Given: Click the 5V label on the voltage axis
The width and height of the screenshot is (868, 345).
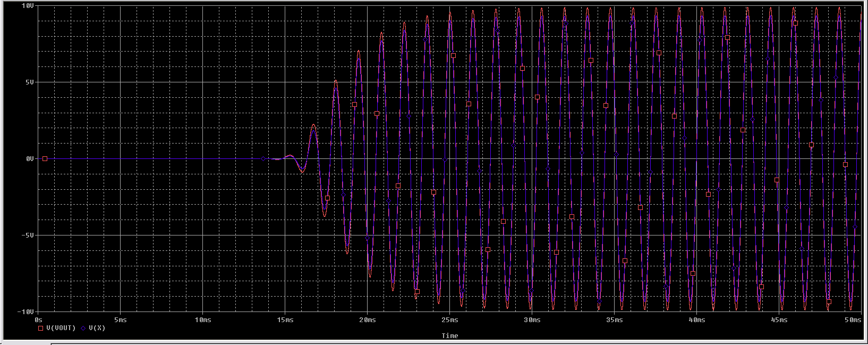Looking at the screenshot, I should (30, 82).
